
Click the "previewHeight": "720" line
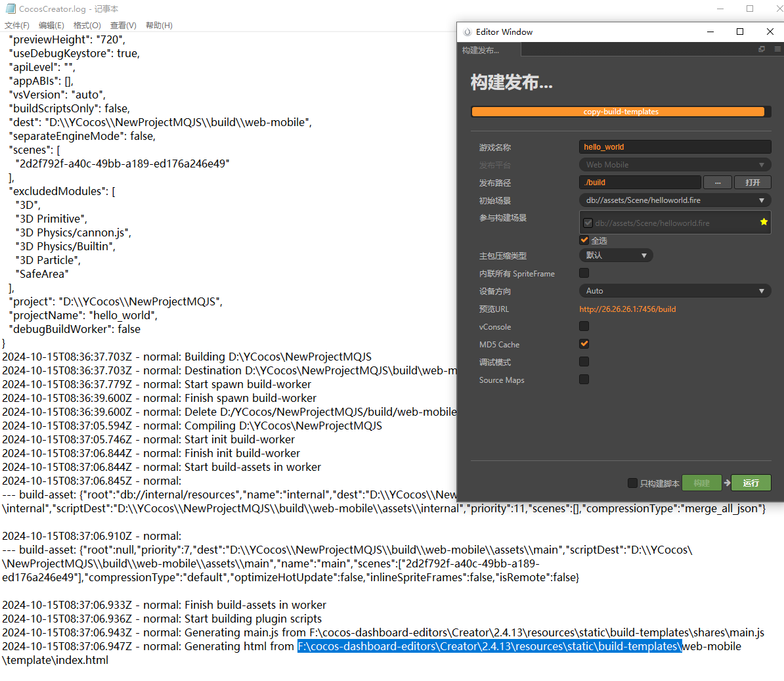tap(67, 40)
